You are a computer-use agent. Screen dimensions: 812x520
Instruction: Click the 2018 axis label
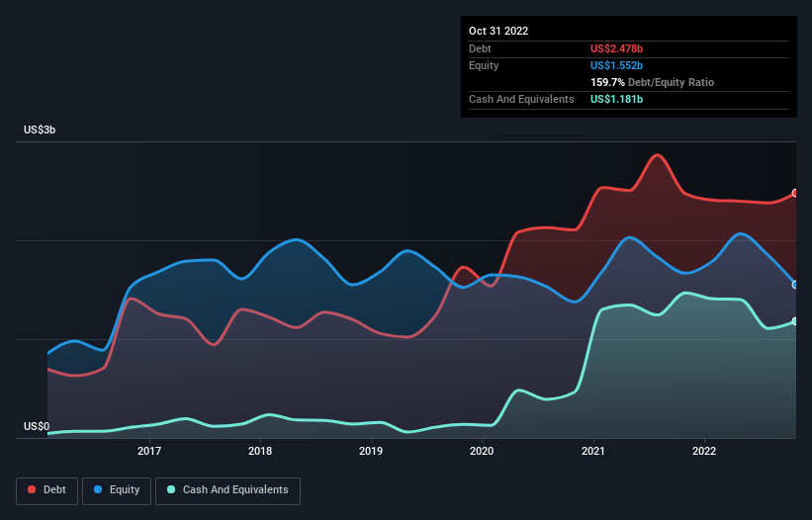(260, 451)
